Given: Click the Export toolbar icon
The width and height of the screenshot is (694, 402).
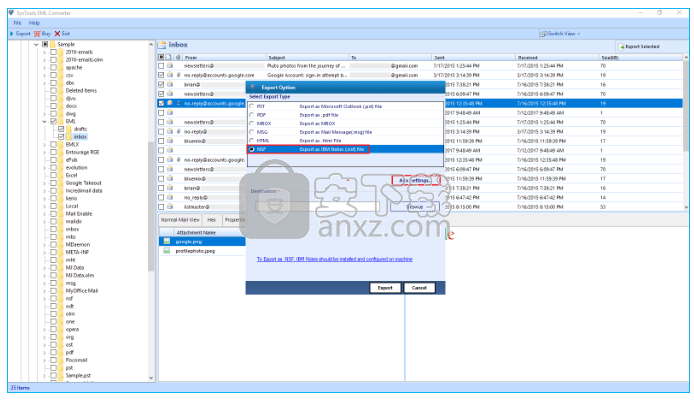Looking at the screenshot, I should 12,34.
